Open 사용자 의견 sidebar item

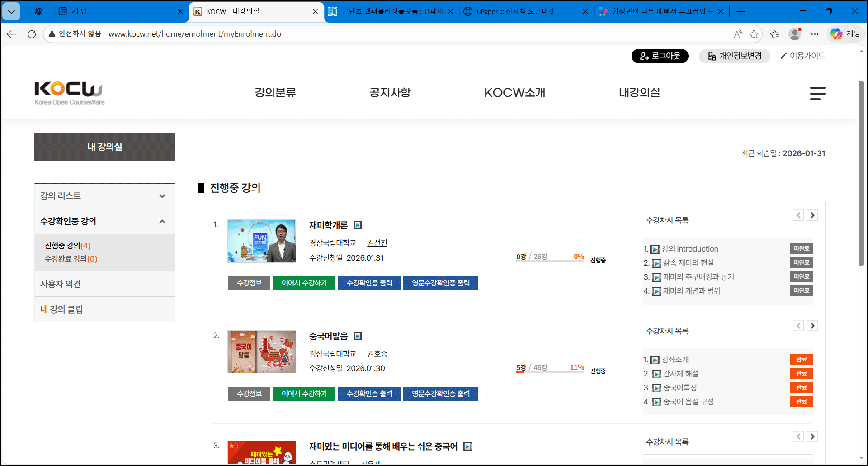coord(105,284)
